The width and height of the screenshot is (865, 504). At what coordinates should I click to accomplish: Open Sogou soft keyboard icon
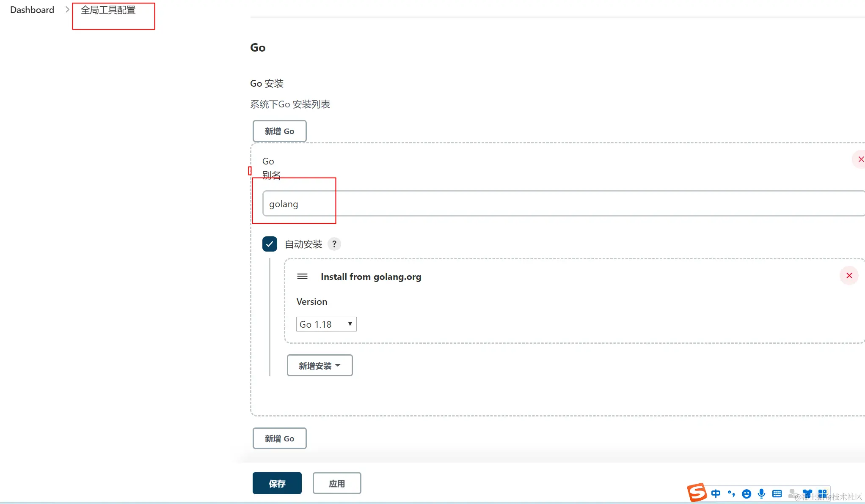click(x=777, y=493)
